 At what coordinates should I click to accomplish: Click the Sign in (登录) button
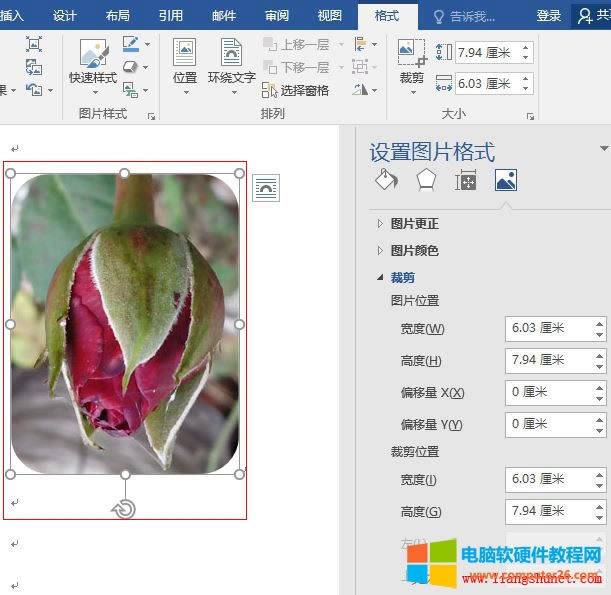point(548,16)
